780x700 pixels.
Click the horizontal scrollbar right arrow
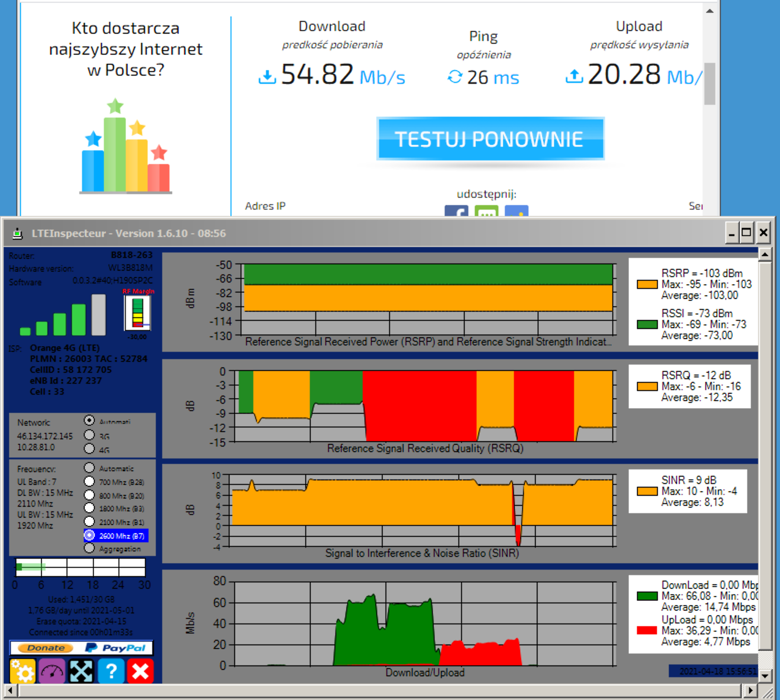coord(749,690)
